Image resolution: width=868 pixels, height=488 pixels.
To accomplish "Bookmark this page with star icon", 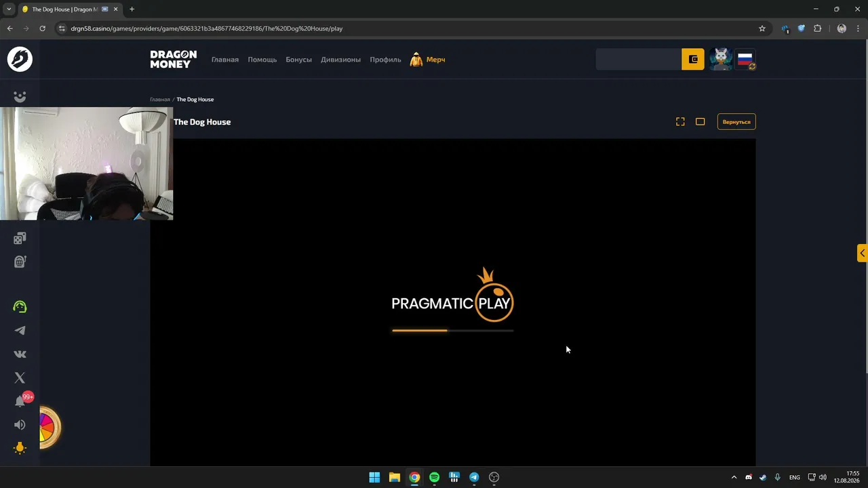I will click(x=762, y=28).
